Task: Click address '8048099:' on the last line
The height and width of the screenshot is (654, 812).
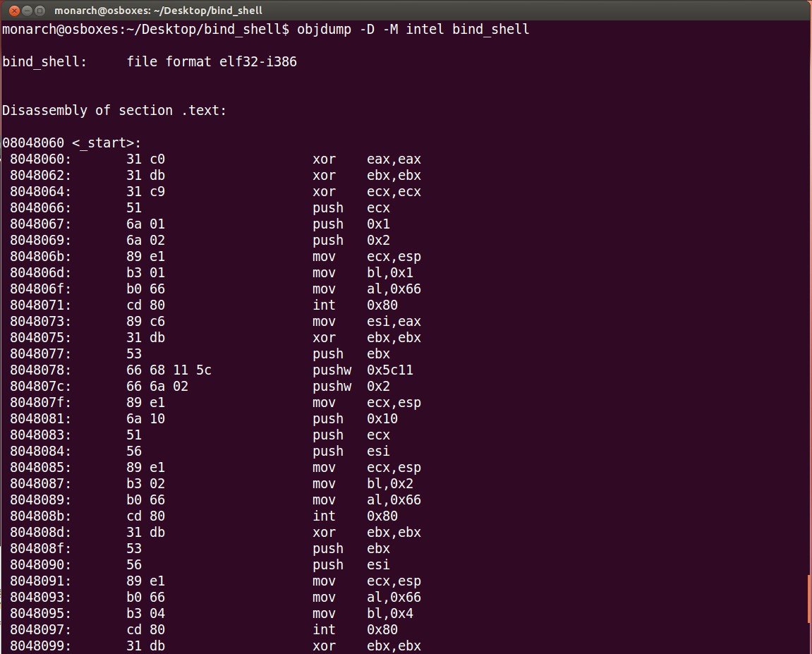Action: click(x=40, y=646)
